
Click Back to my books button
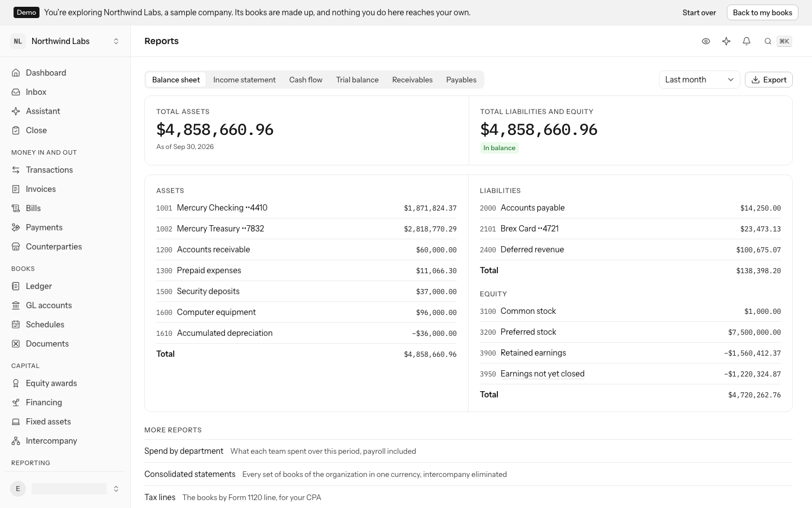point(762,12)
